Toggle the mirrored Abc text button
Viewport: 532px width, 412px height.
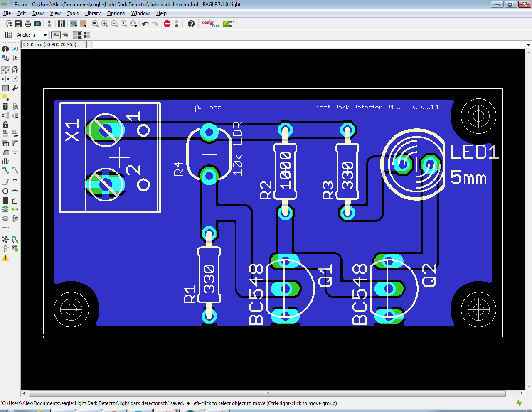(65, 35)
